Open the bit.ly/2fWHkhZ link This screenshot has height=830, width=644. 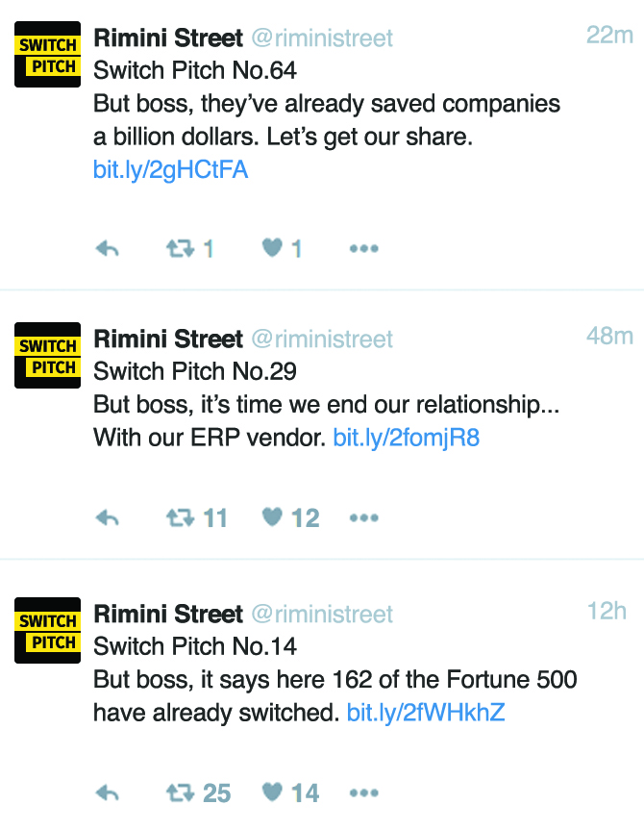pos(426,713)
